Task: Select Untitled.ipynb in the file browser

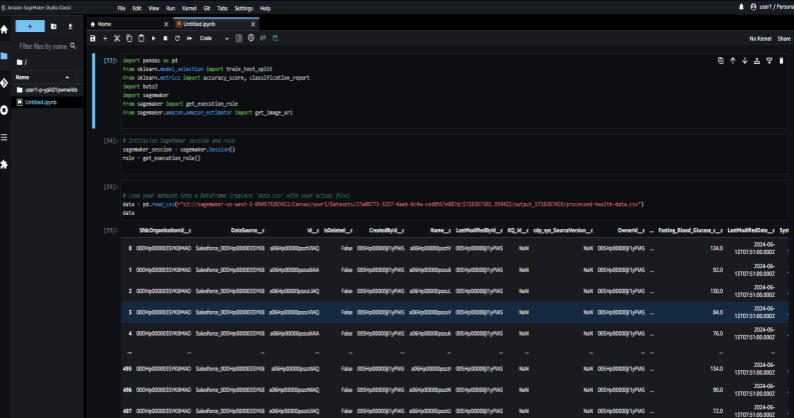Action: pyautogui.click(x=47, y=102)
